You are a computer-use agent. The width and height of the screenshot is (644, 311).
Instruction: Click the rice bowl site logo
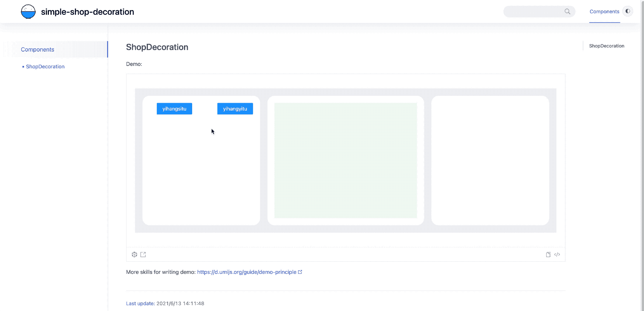click(x=28, y=12)
